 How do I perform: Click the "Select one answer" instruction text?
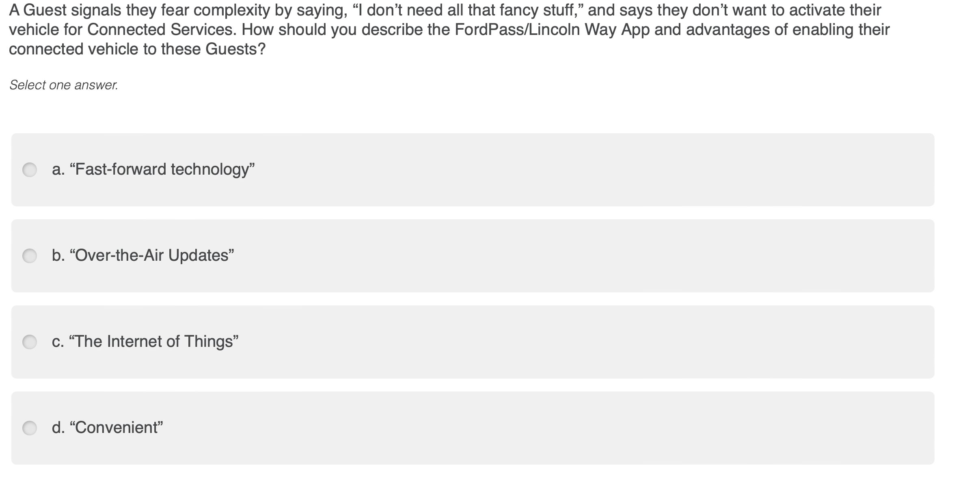point(64,85)
